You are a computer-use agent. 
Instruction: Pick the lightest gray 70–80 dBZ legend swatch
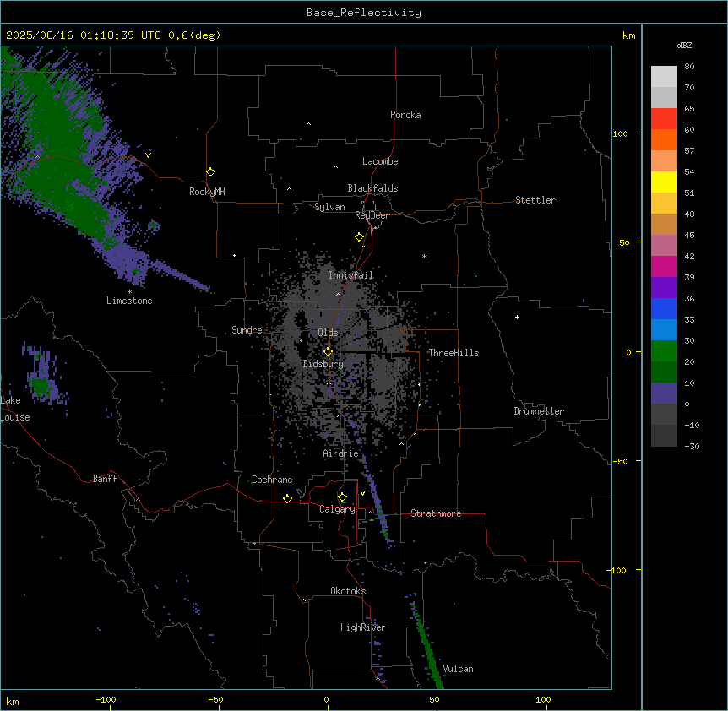click(x=664, y=77)
